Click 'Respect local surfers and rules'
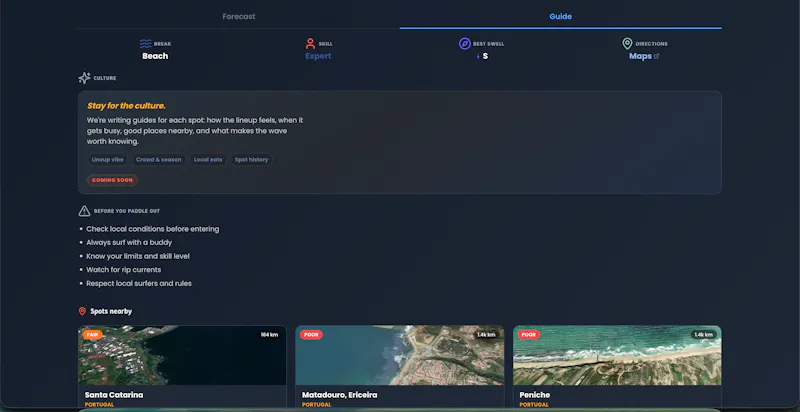This screenshot has height=412, width=800. click(139, 284)
